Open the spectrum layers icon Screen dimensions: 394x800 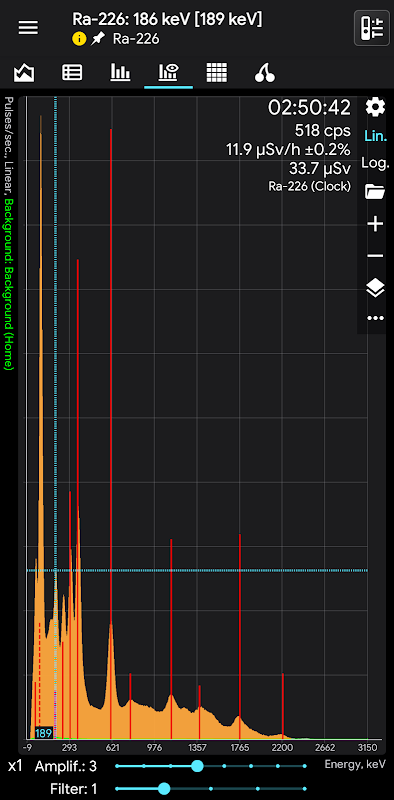(375, 288)
